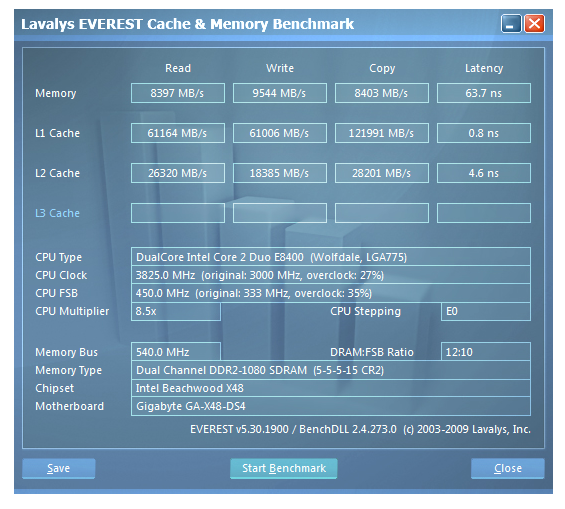Click the Memory Latency 63.7 ns field
Screen dimensions: 565x509
pos(484,93)
